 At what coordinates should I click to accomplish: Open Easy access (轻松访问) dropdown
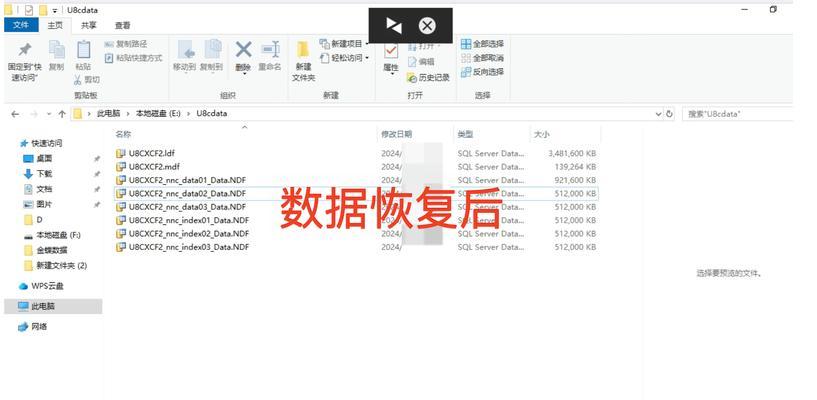point(344,58)
